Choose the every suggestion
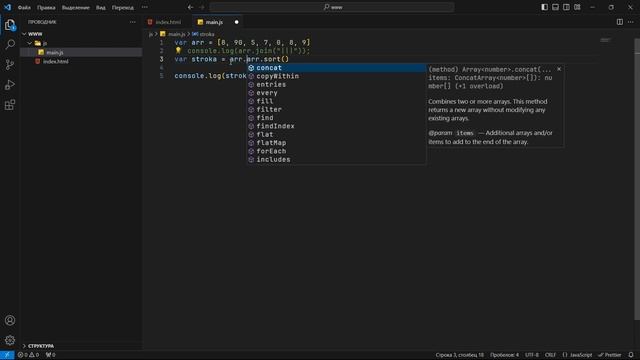Screen dimensions: 640x360 pyautogui.click(x=336, y=93)
